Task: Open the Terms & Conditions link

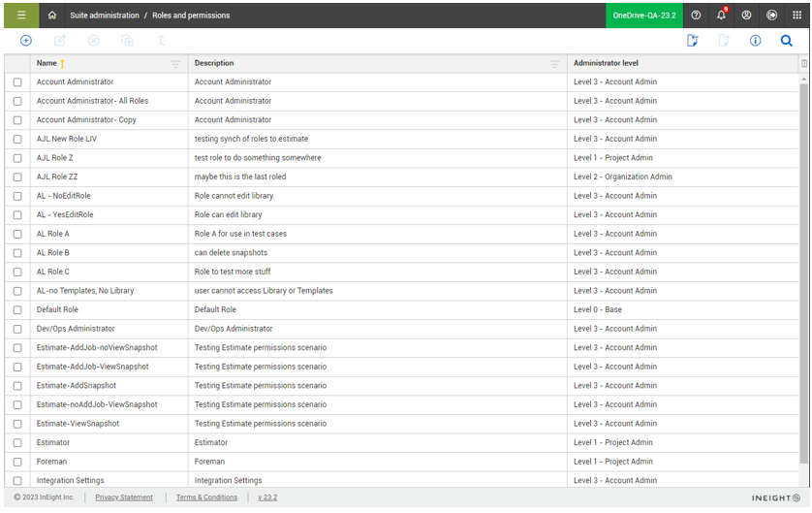Action: click(206, 497)
